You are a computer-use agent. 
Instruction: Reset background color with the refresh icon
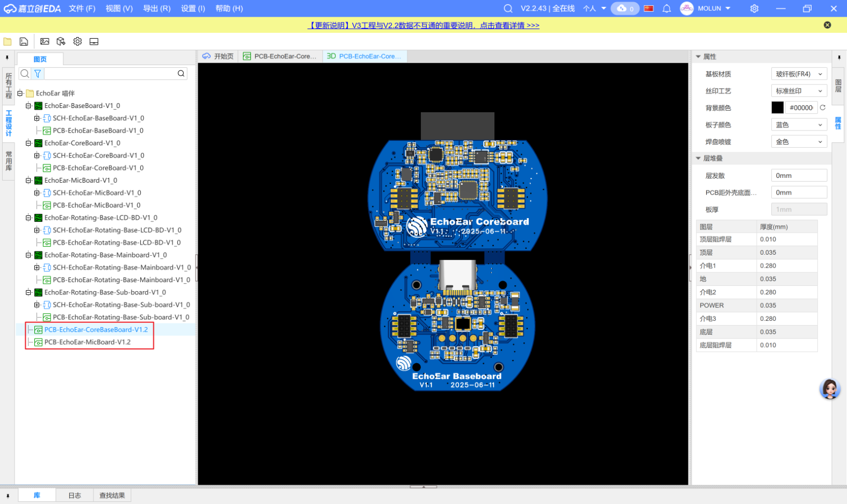(x=822, y=107)
